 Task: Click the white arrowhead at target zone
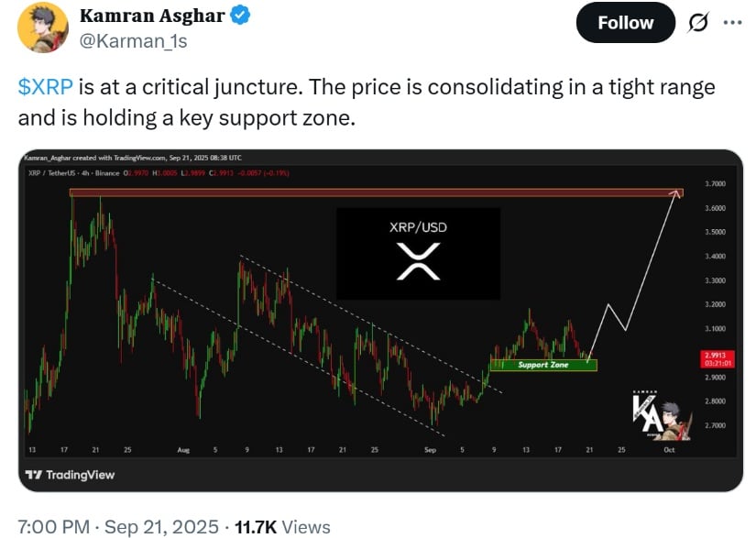click(677, 193)
